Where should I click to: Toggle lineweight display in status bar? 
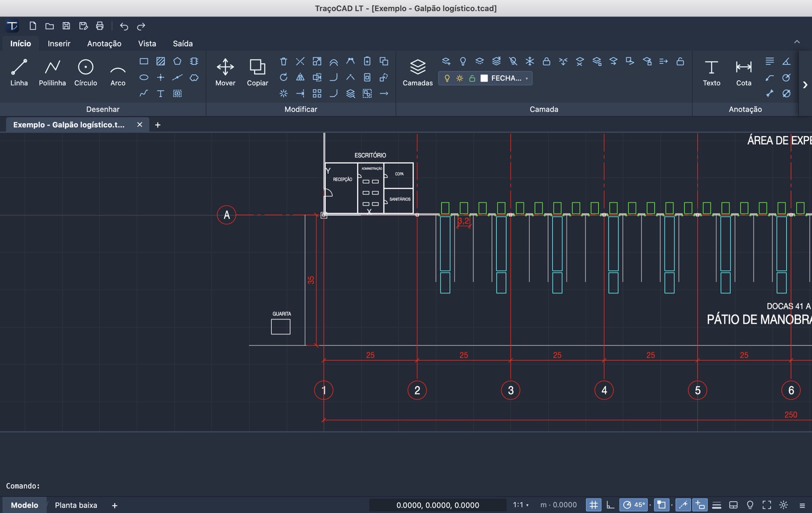(716, 505)
